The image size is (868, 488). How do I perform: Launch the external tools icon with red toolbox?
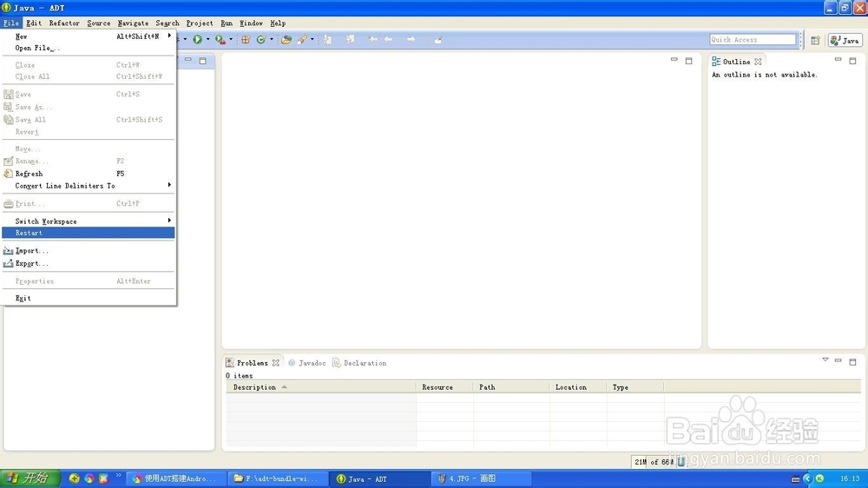tap(220, 39)
